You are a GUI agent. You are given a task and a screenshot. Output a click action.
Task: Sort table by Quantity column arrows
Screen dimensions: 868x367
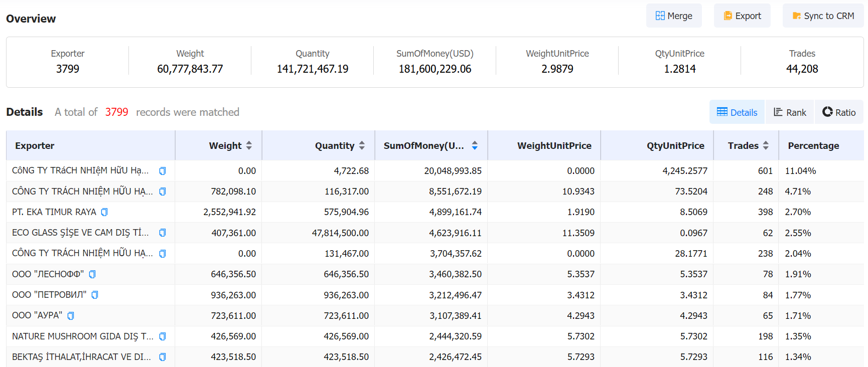[362, 145]
